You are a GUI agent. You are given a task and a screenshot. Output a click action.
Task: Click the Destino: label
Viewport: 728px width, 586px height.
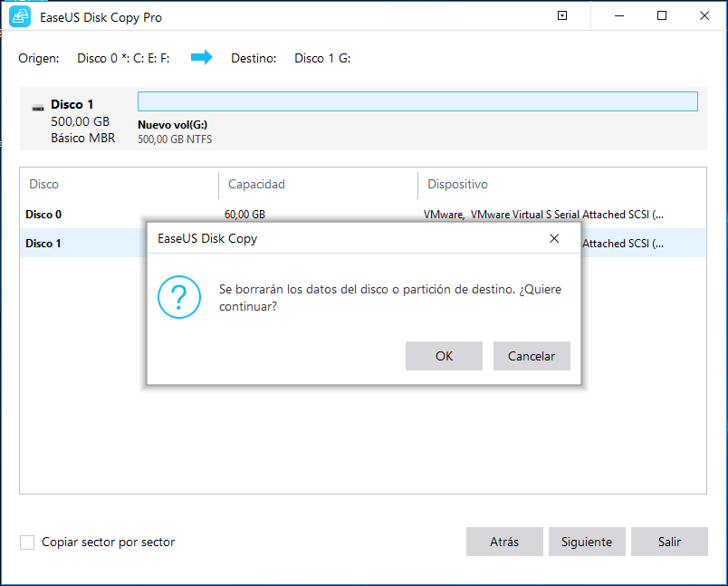(254, 59)
